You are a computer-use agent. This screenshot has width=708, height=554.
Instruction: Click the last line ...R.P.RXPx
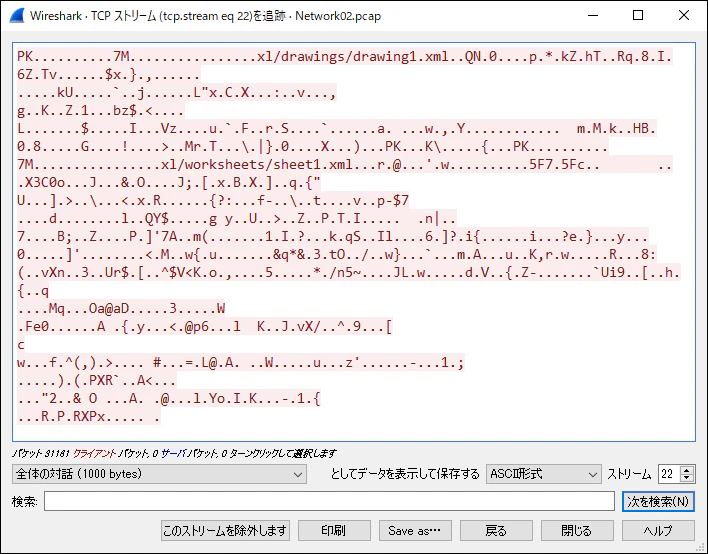[x=88, y=416]
